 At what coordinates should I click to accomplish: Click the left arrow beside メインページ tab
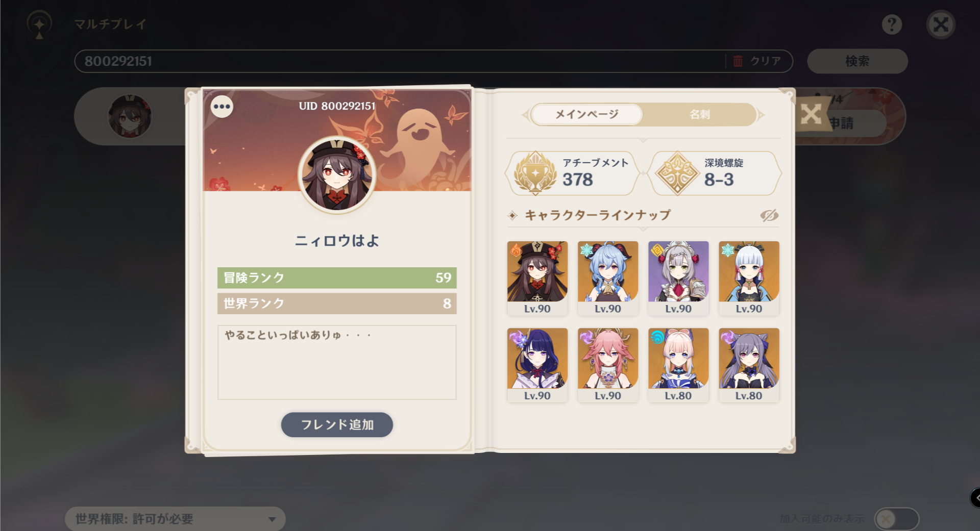tap(525, 115)
